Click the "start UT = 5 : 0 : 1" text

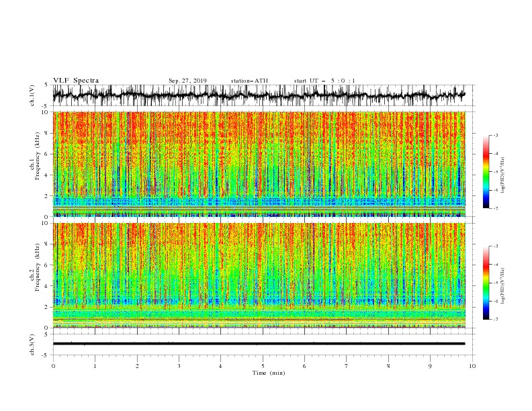pyautogui.click(x=324, y=81)
